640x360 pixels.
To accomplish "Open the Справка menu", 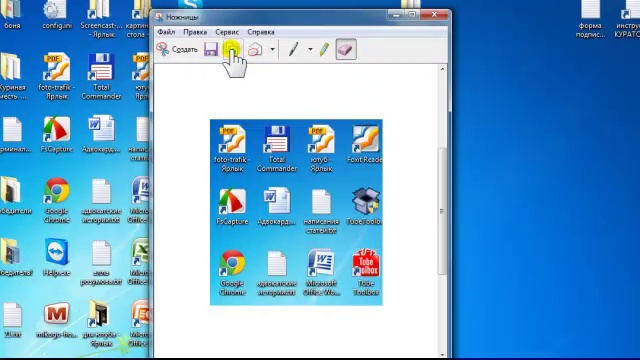I will pyautogui.click(x=261, y=32).
